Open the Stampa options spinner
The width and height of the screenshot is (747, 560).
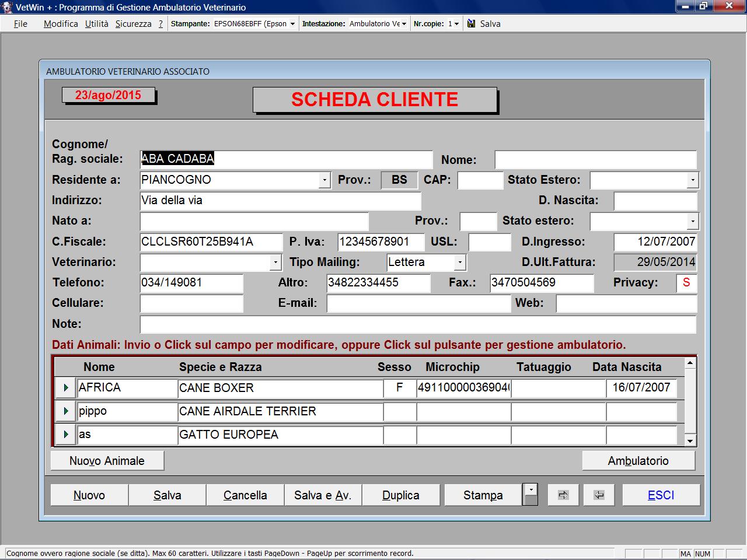[530, 494]
